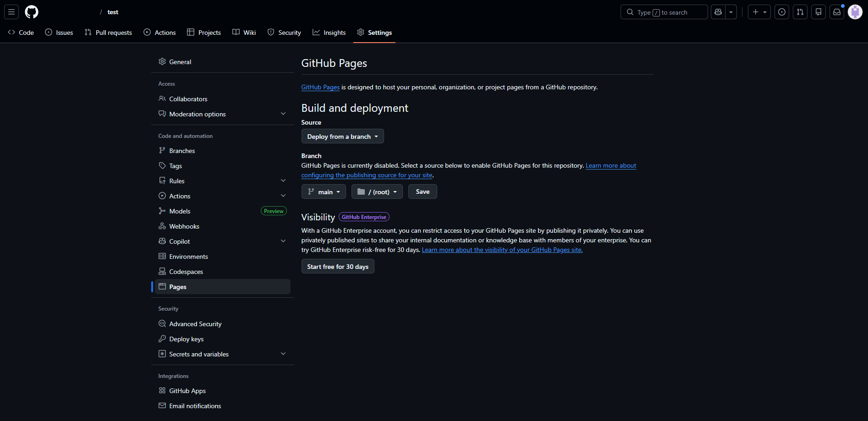Viewport: 868px width, 421px height.
Task: Switch to the Actions tab
Action: tap(159, 32)
